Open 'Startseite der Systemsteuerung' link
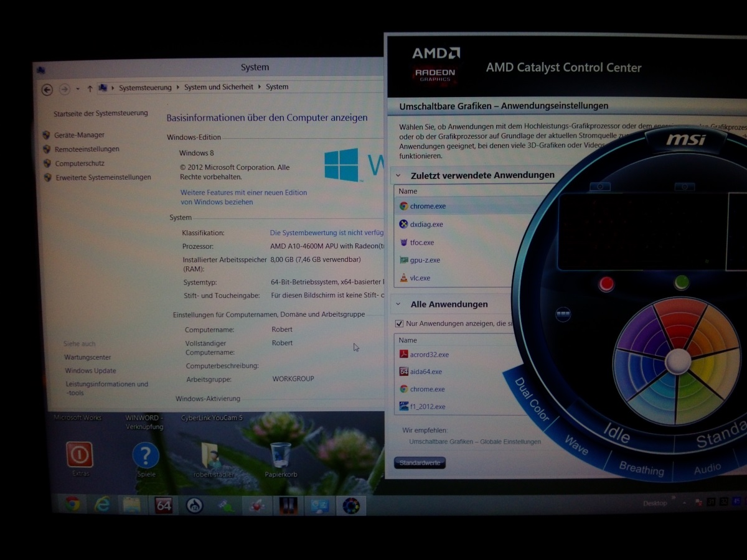The width and height of the screenshot is (747, 560). coord(101,113)
